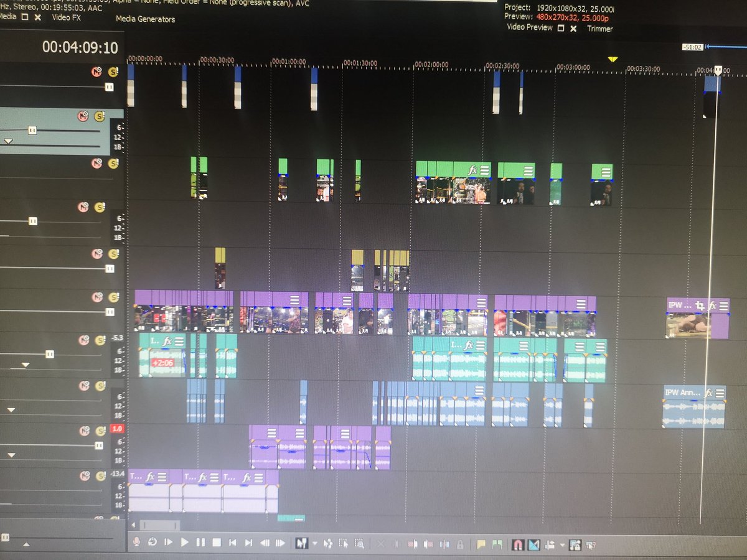Image resolution: width=747 pixels, height=560 pixels.
Task: Select the Envelope Edit Tool
Action: tap(328, 543)
